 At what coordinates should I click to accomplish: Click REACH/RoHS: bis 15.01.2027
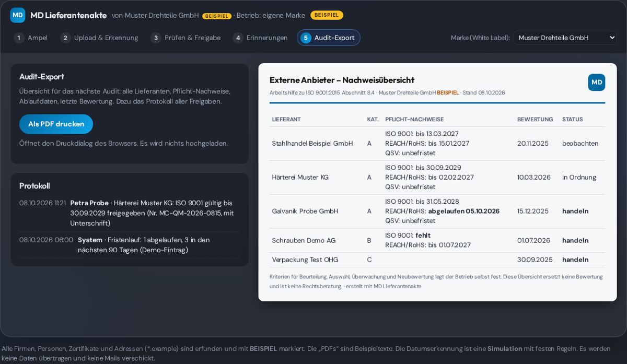[x=427, y=144]
